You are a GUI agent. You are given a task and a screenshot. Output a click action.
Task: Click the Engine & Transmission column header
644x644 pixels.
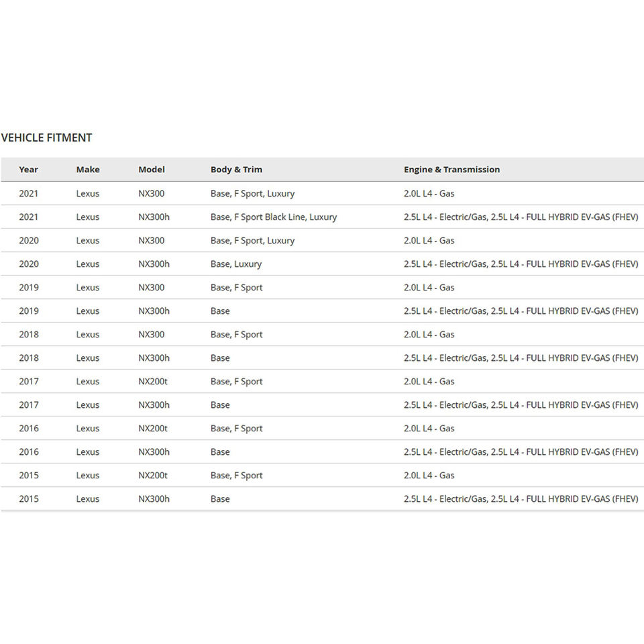pyautogui.click(x=451, y=170)
